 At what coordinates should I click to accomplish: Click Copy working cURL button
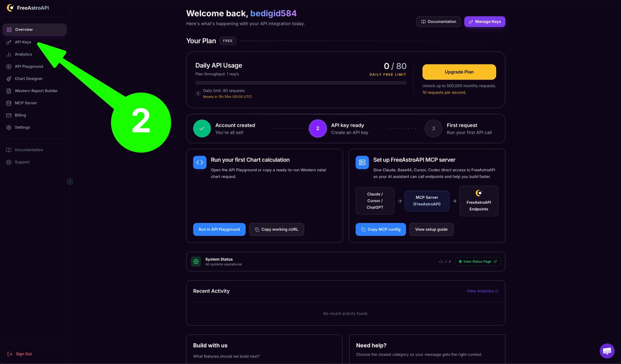tap(276, 230)
